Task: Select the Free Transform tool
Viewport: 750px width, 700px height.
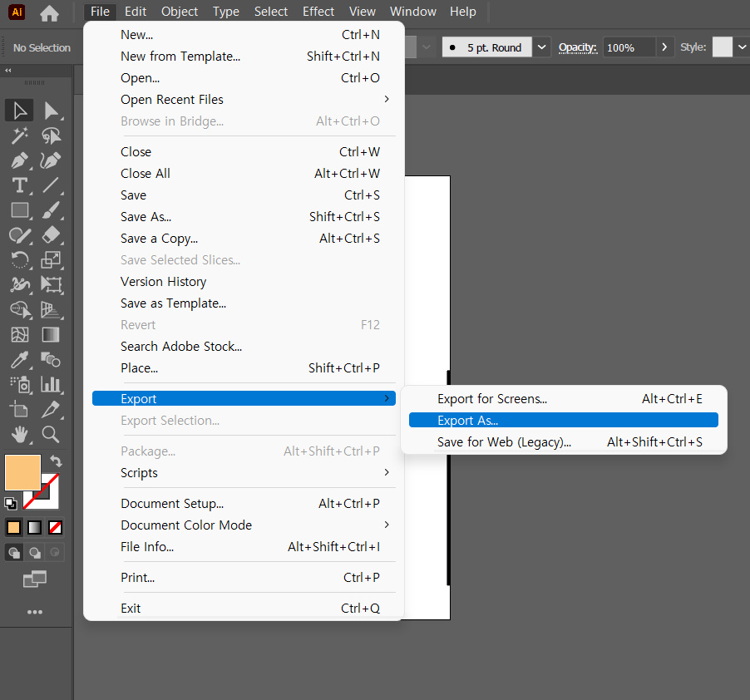Action: [x=51, y=285]
